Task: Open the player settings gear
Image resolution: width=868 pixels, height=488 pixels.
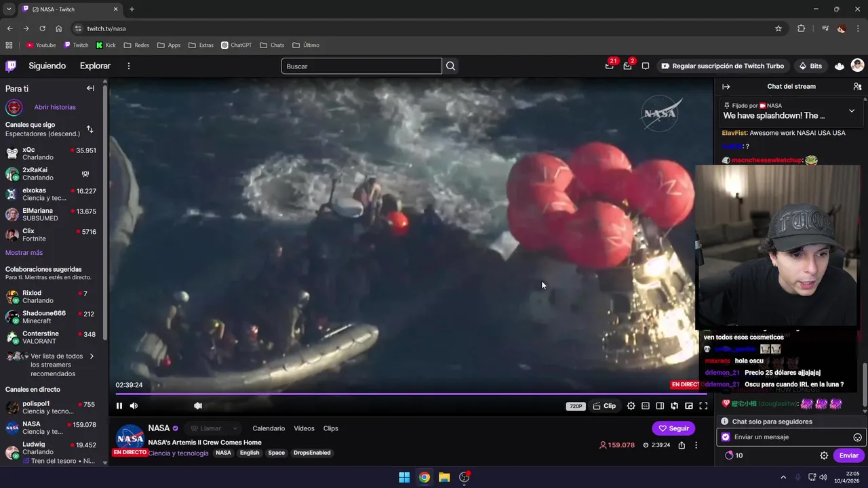Action: click(631, 406)
